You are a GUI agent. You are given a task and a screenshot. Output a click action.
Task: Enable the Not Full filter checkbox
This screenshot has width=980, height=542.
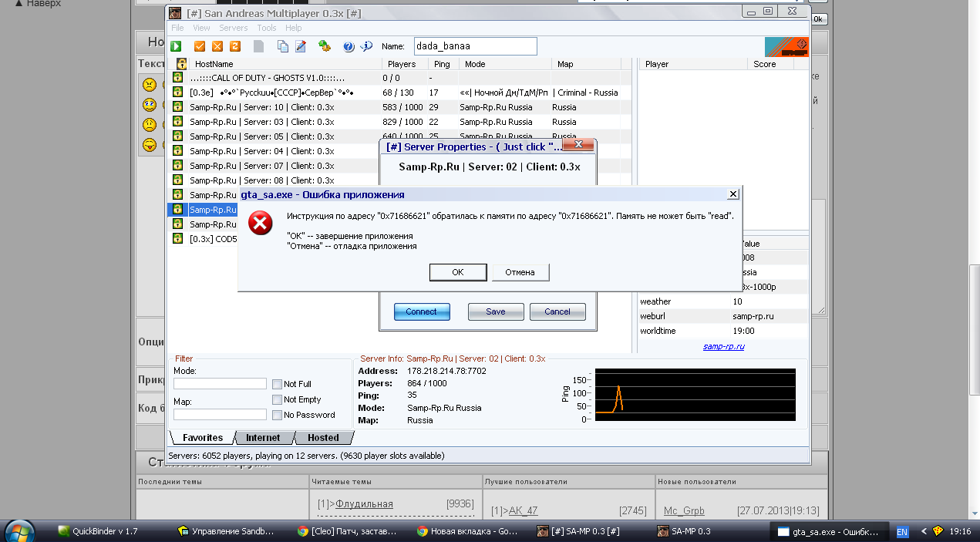(277, 384)
